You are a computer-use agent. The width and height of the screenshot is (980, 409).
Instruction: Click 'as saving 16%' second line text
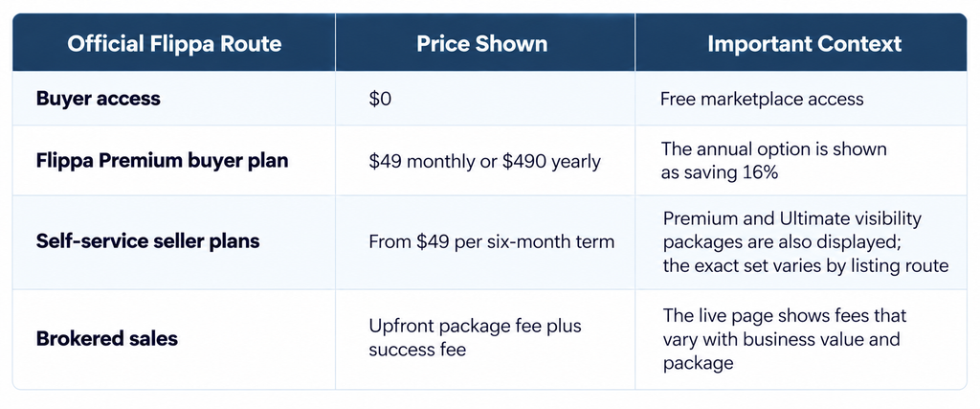[x=720, y=173]
